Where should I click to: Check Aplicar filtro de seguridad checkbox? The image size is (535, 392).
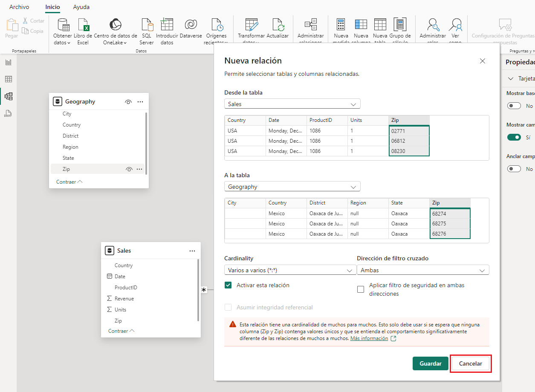click(361, 289)
